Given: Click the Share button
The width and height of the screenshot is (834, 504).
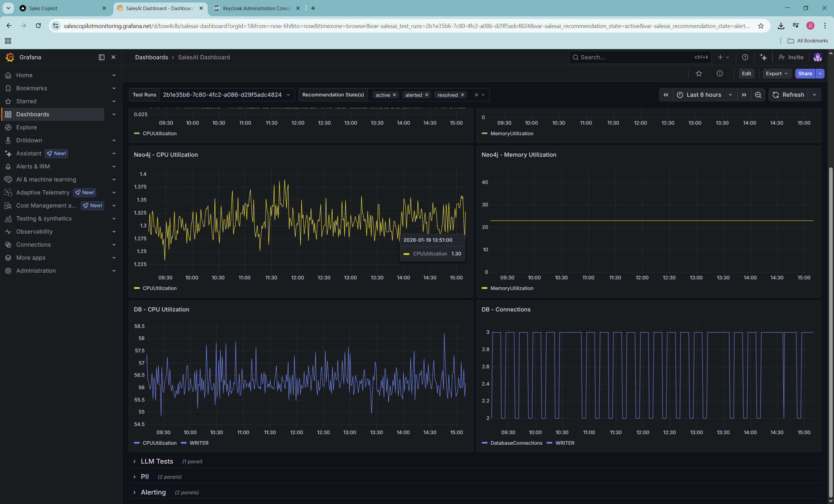Looking at the screenshot, I should pyautogui.click(x=805, y=73).
